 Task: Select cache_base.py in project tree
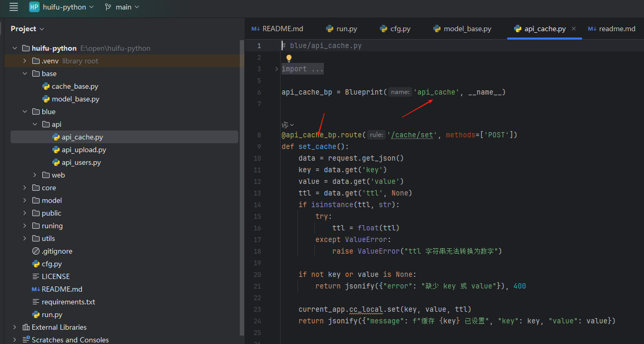[74, 86]
